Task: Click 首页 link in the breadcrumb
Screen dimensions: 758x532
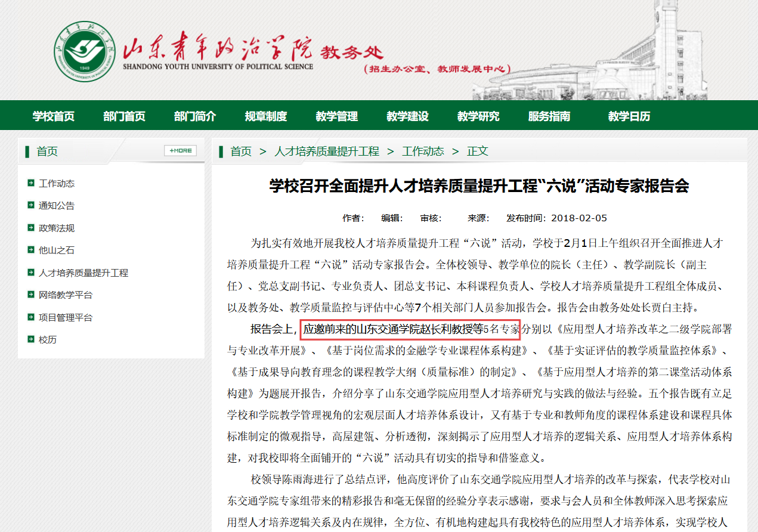Action: [241, 151]
